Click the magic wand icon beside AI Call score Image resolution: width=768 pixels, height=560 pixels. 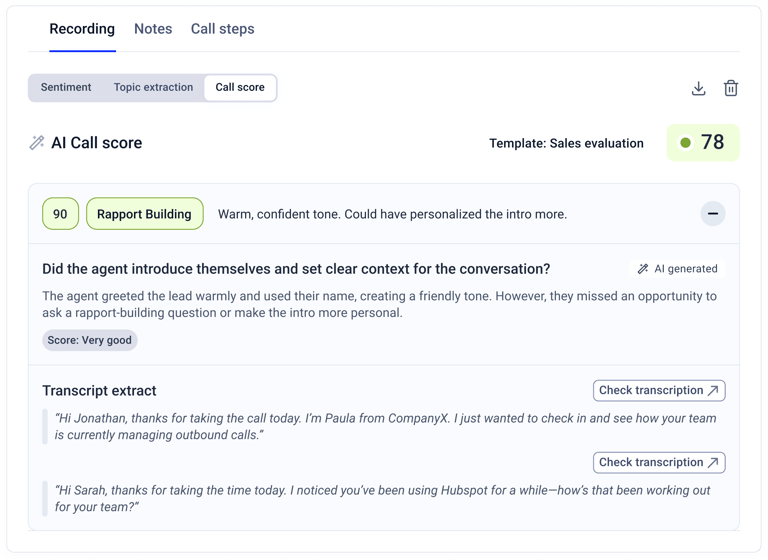click(x=37, y=143)
